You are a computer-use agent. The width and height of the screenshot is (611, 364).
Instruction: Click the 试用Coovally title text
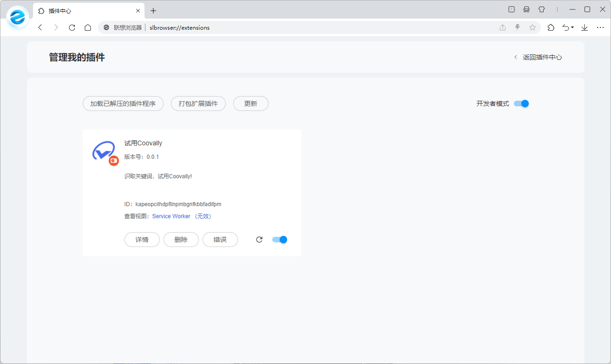click(144, 143)
